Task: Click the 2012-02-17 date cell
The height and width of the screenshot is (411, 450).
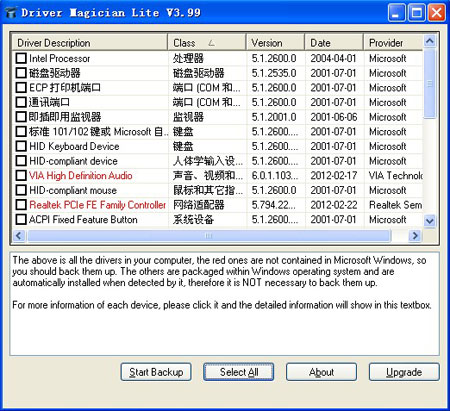Action: coord(334,176)
